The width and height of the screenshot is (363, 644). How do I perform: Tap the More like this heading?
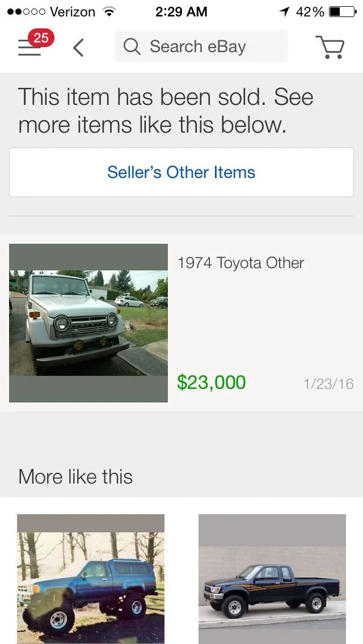tap(75, 477)
